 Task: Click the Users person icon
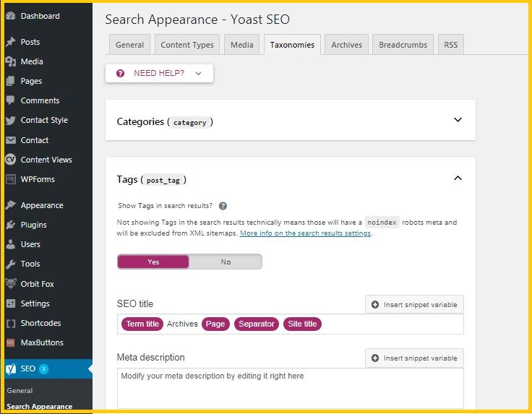click(x=11, y=244)
